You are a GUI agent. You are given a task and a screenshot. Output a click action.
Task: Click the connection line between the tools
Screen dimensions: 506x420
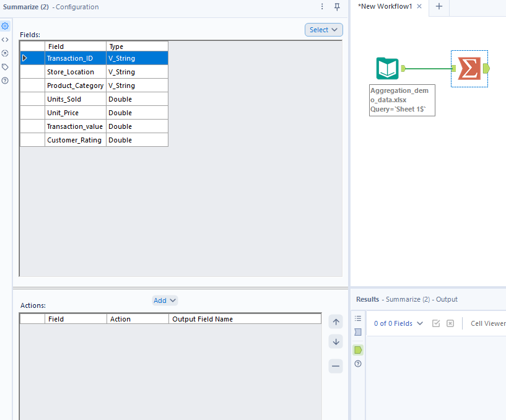(429, 68)
